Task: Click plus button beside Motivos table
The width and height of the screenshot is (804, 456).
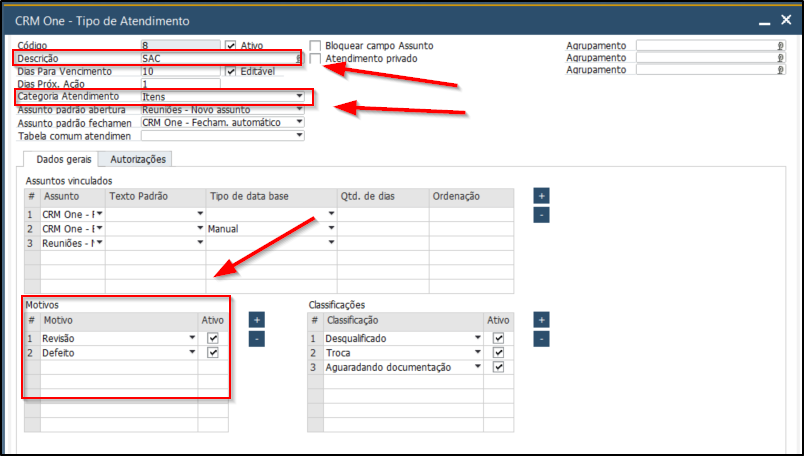Action: (256, 320)
